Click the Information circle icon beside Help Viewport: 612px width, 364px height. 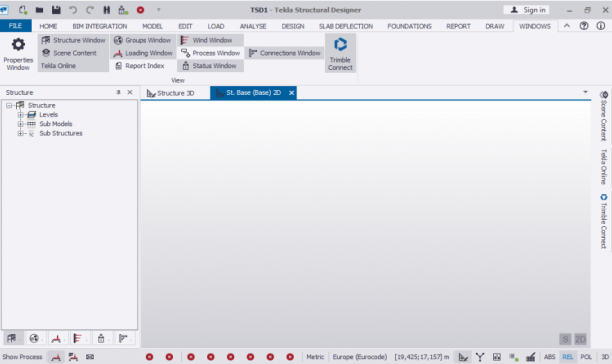click(601, 26)
